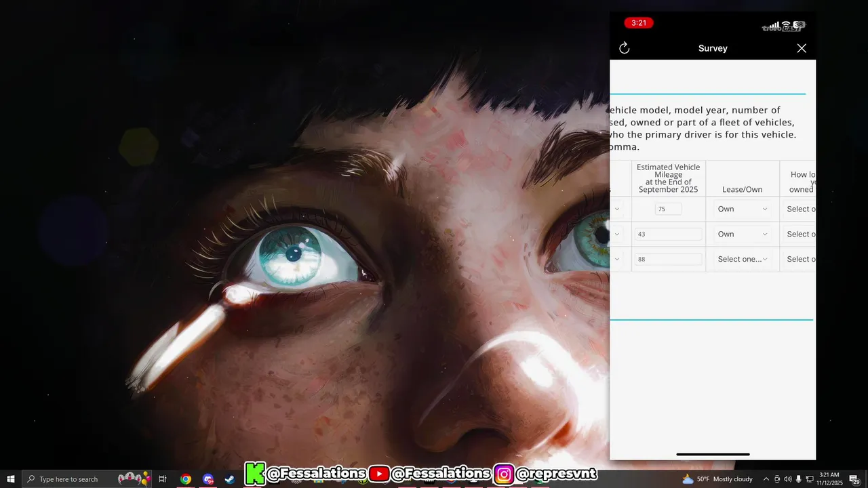The image size is (868, 488).
Task: Expand the cut-off dropdown left of 75 field
Action: (616, 209)
